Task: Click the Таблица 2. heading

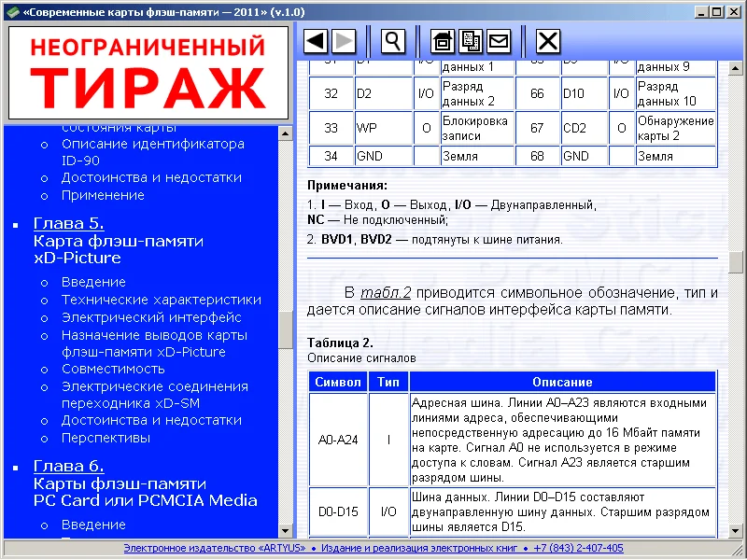Action: coord(340,343)
